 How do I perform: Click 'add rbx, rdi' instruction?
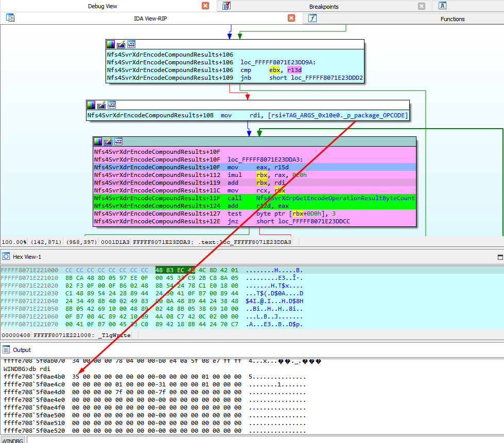254,183
